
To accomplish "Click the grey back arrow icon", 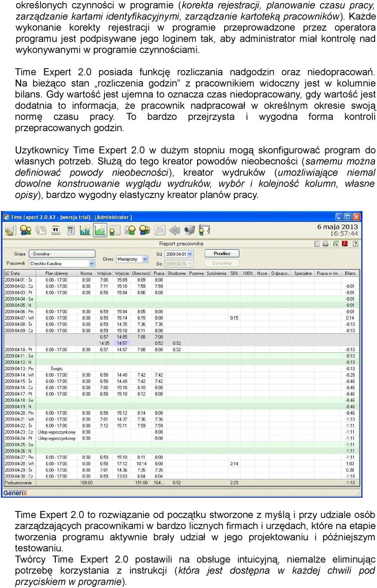I will pos(174,230).
